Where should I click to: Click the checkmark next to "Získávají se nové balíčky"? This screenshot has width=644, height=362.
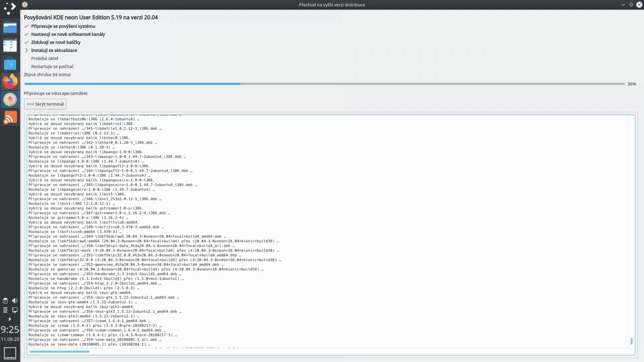tap(27, 42)
